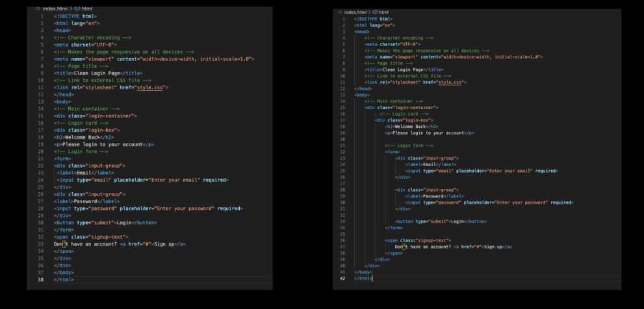Viewport: 644px width, 309px height.
Task: Click the HTML file icon in left editor breadcrumb
Action: [x=38, y=8]
